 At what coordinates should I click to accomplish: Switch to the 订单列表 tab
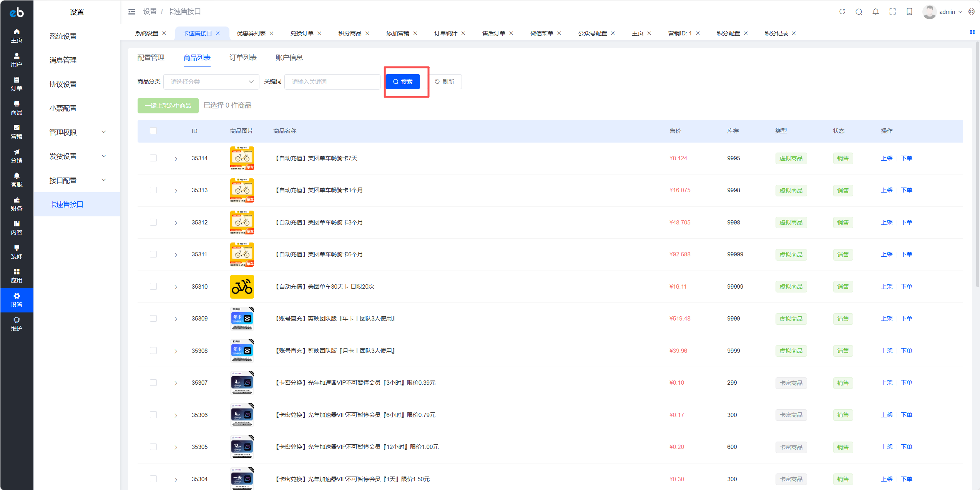(x=243, y=57)
